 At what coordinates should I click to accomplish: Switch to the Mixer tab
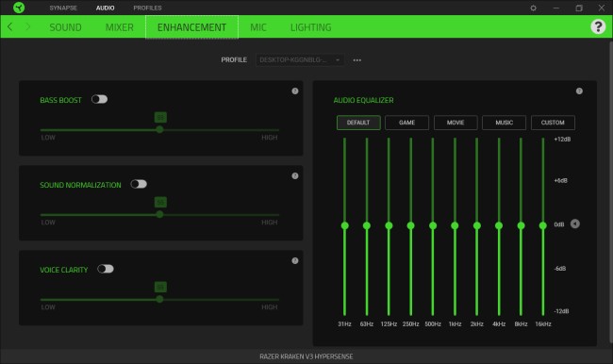pyautogui.click(x=119, y=27)
